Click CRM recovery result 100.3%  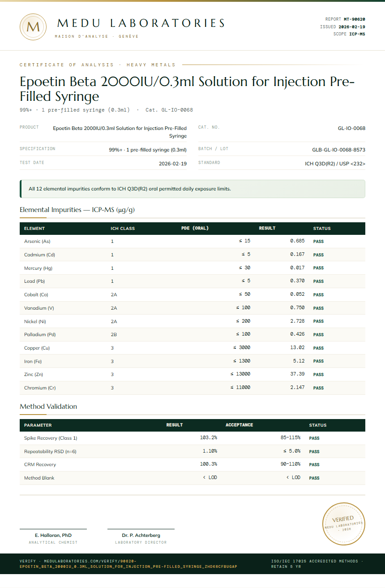(x=209, y=464)
